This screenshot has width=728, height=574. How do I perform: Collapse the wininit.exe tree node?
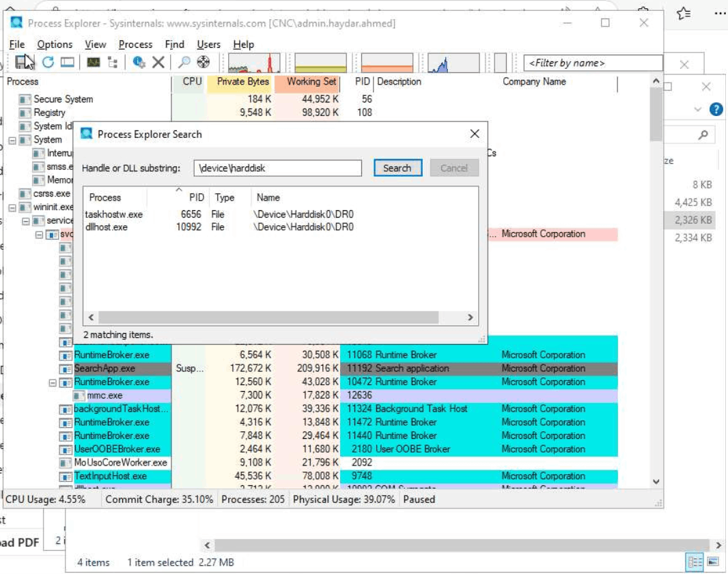click(12, 207)
